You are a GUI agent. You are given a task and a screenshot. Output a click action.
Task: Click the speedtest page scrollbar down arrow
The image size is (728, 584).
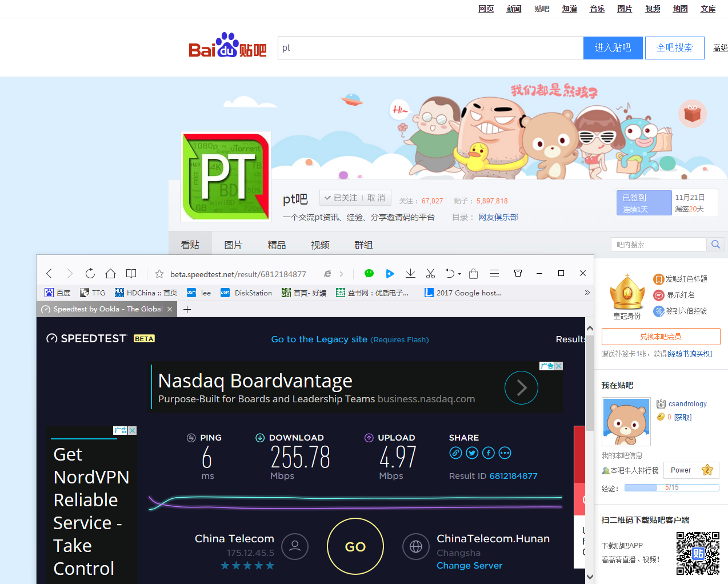click(590, 576)
